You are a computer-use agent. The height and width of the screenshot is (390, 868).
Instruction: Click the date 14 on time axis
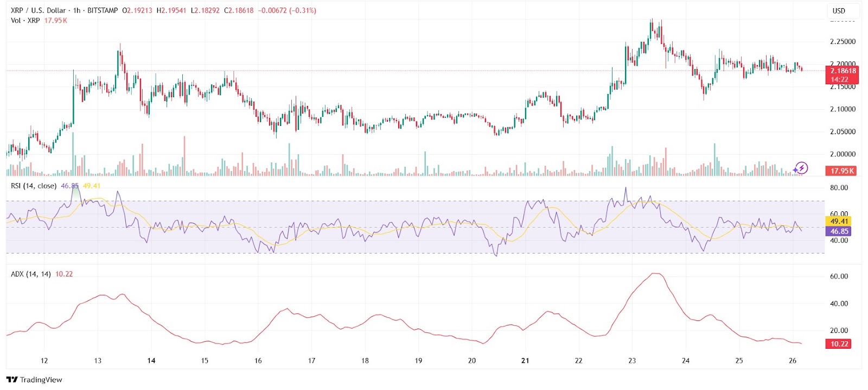click(151, 361)
